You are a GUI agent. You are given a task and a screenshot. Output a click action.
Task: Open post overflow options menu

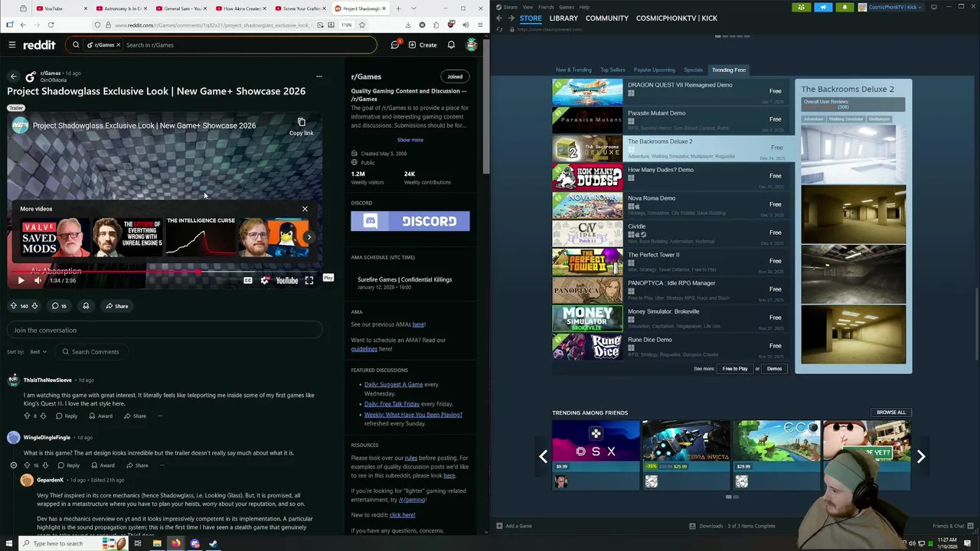(x=319, y=77)
